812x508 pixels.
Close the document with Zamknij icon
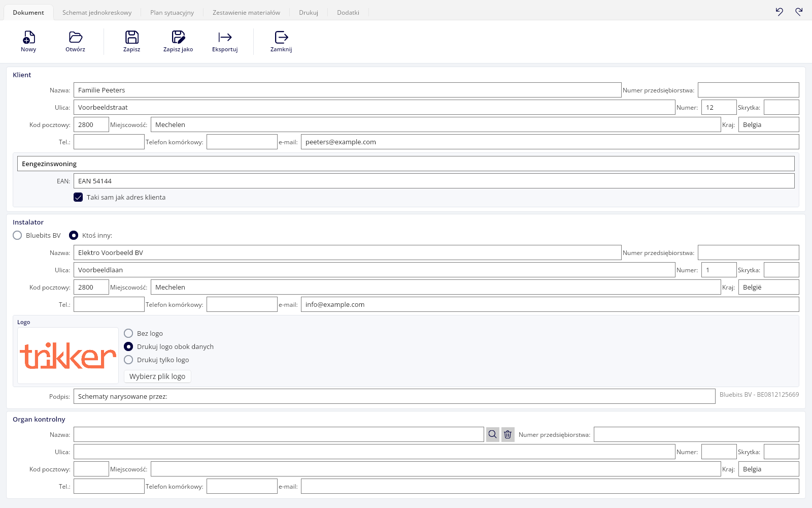281,41
